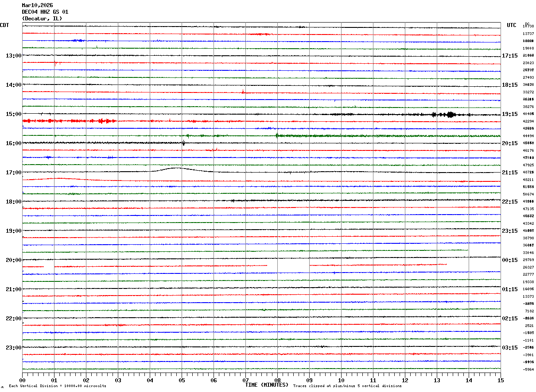The height and width of the screenshot is (392, 536).
Task: Click minute 15 on the time axis
Action: 501,380
